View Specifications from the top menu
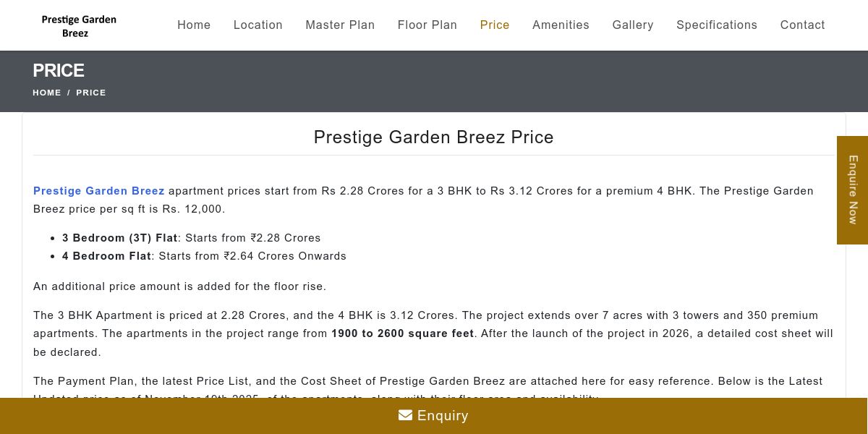Viewport: 868px width, 434px height. [717, 25]
